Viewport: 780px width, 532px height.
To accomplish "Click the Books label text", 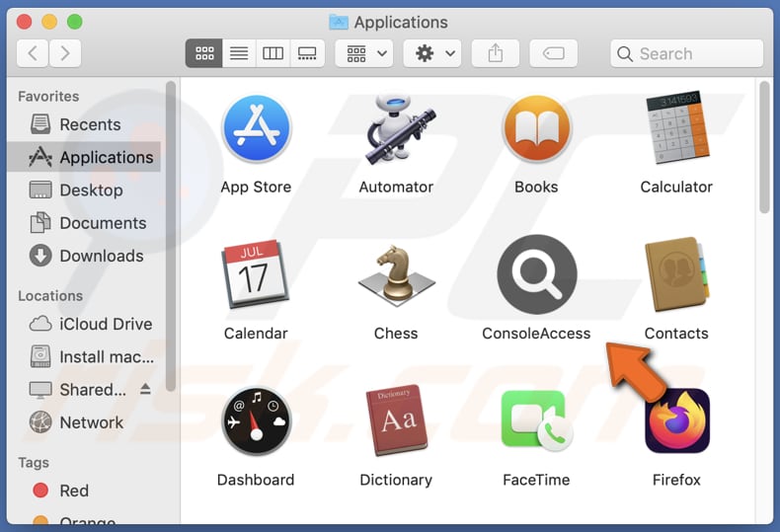I will click(536, 187).
